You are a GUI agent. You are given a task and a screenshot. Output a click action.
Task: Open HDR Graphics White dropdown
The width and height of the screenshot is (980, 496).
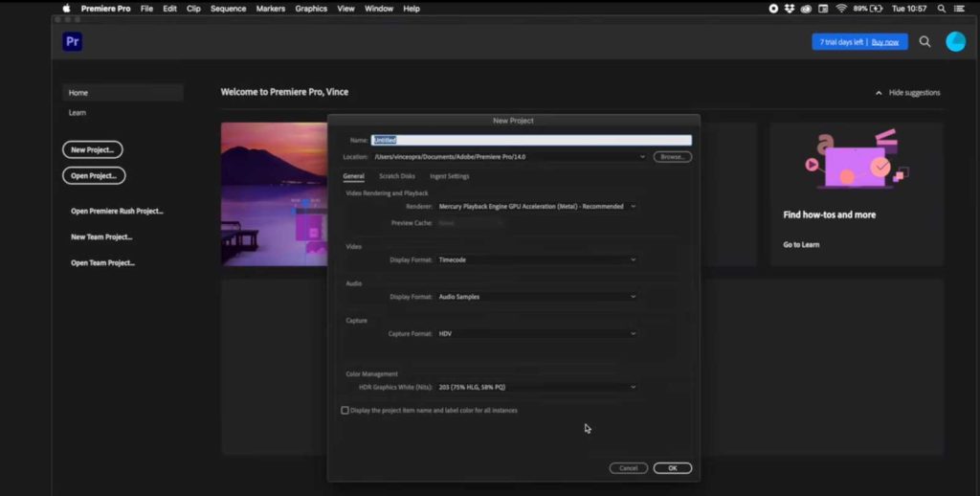(538, 387)
